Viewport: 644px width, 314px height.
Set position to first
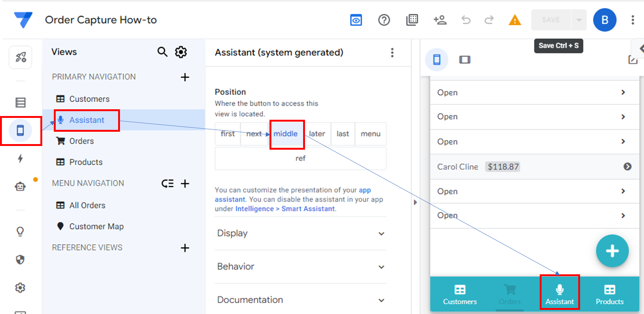228,134
